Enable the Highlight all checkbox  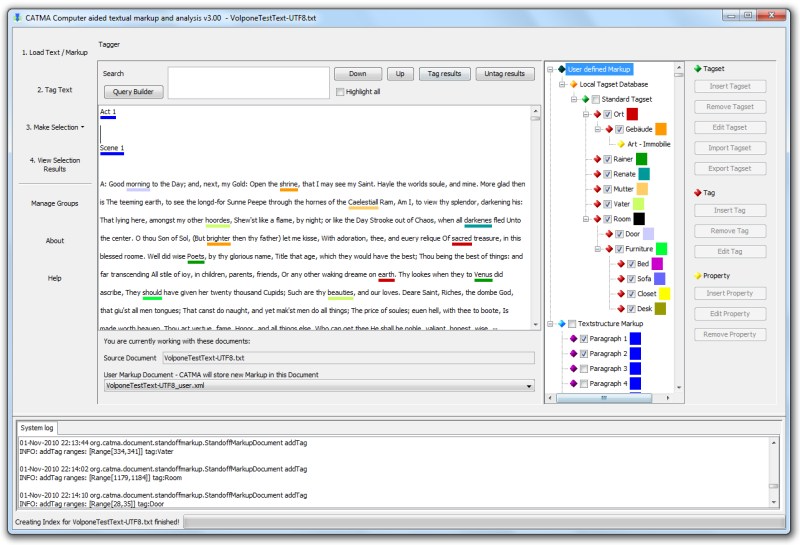click(340, 92)
